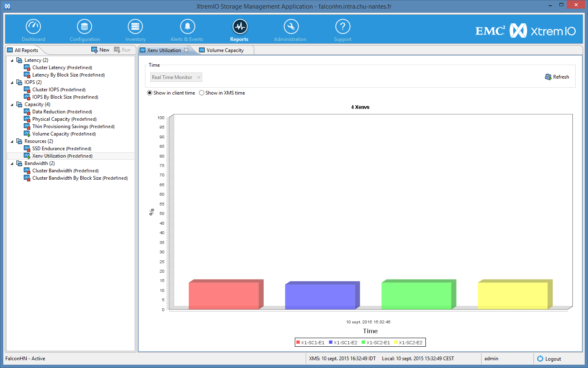
Task: Click the Cluster IOPS report icon
Action: tap(27, 90)
